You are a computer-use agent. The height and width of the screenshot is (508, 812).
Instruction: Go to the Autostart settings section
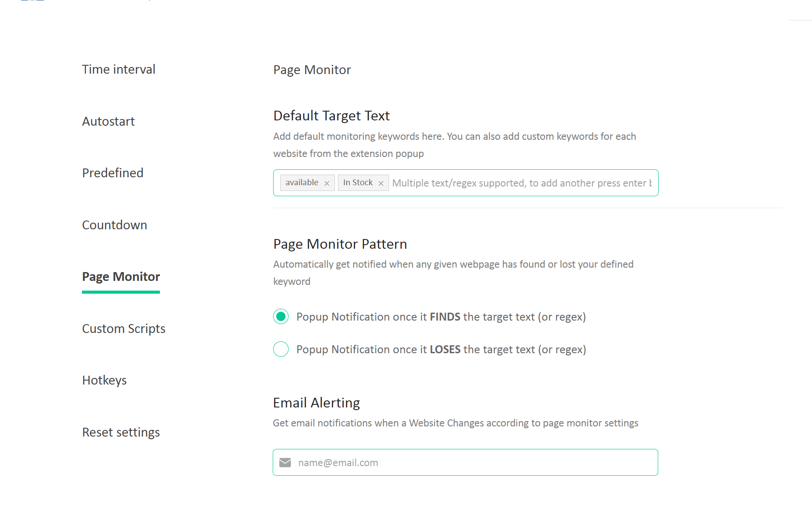[108, 121]
